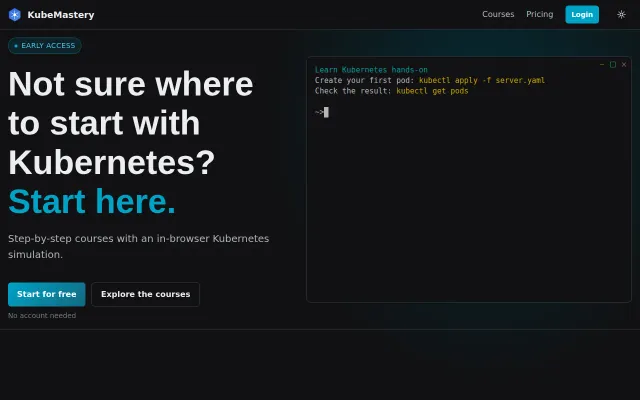Minimize the terminal demo window
This screenshot has height=400, width=640.
[602, 64]
